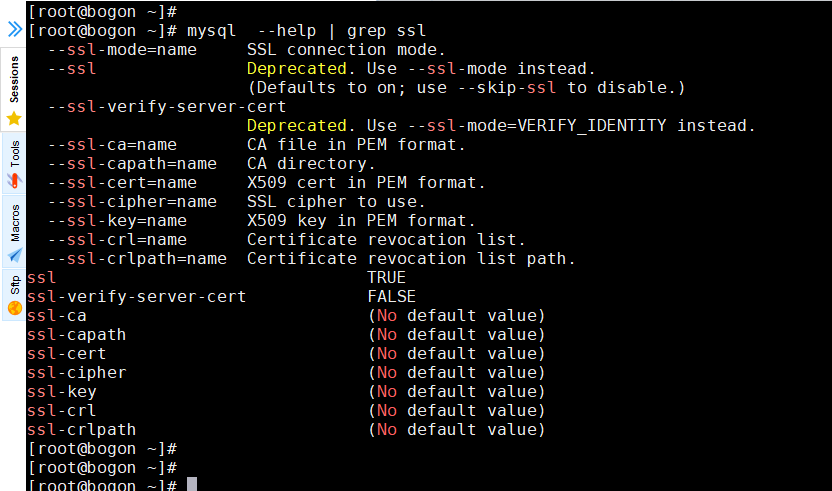Viewport: 832px width, 491px height.
Task: Click the '--ssl-crl=name' option text
Action: 117,240
